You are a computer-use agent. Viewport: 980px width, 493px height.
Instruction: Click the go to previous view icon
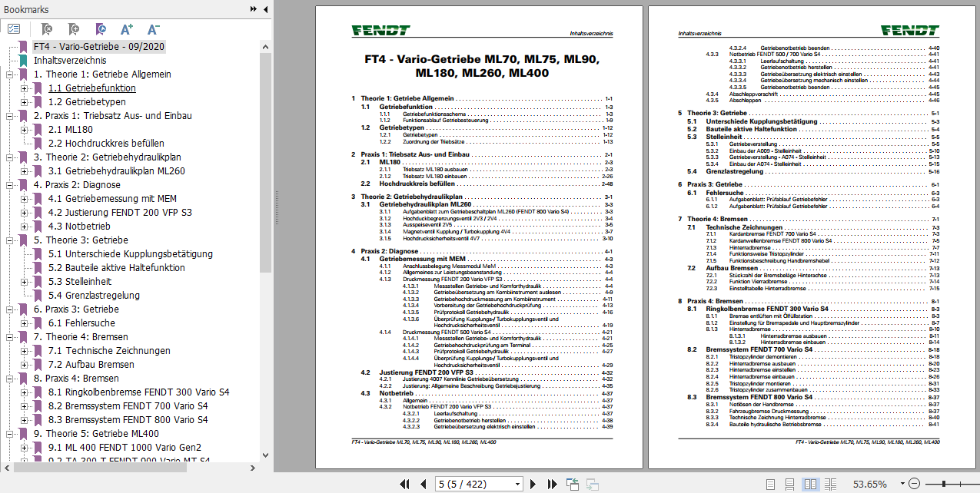coord(573,484)
